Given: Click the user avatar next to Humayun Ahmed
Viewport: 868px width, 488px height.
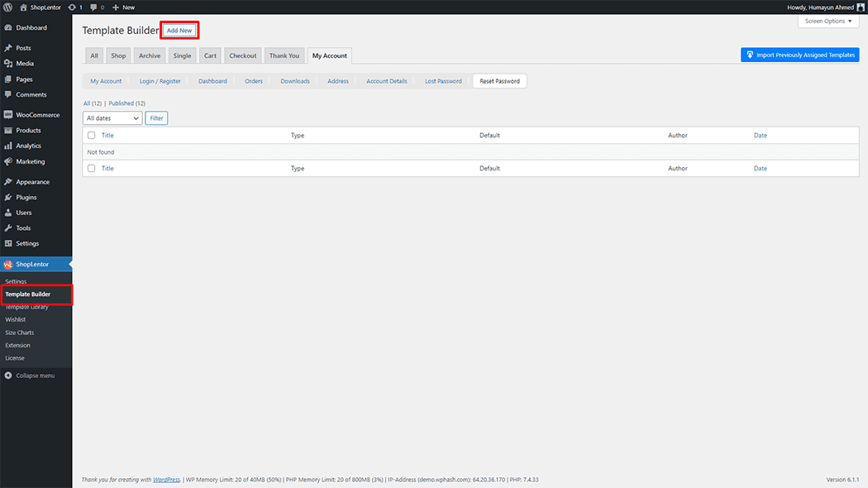Looking at the screenshot, I should point(861,7).
